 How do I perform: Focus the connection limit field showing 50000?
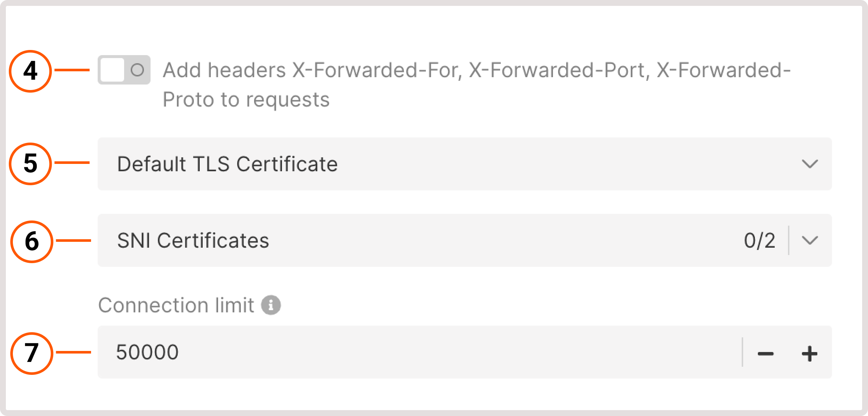pyautogui.click(x=420, y=352)
